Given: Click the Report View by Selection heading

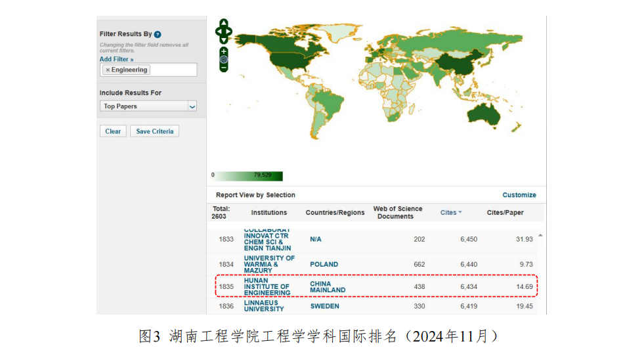Looking at the screenshot, I should [x=255, y=194].
